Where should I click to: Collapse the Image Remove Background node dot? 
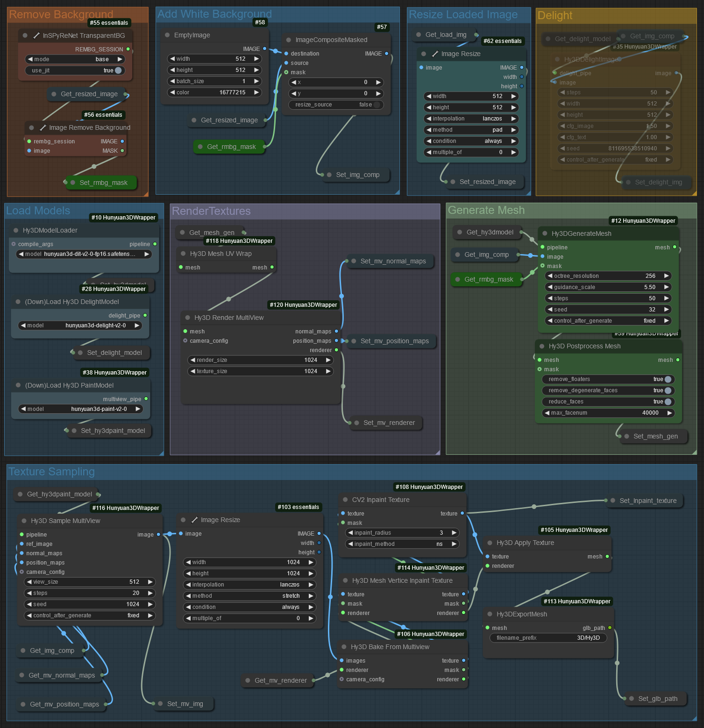point(31,127)
